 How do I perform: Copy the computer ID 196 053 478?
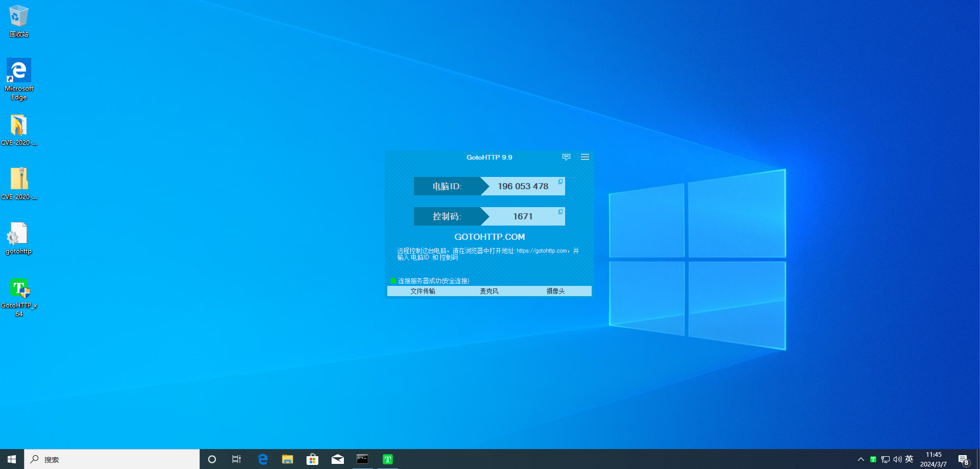561,182
